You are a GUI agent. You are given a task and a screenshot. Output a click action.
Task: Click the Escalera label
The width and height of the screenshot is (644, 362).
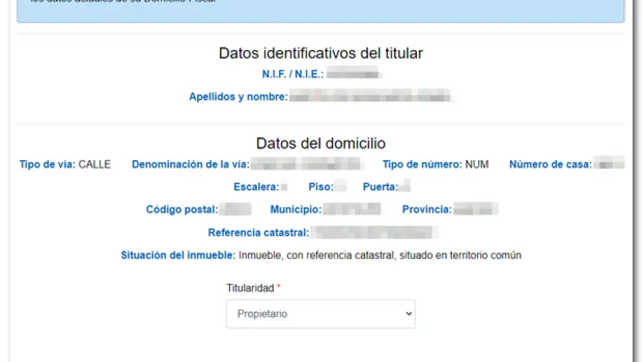256,187
